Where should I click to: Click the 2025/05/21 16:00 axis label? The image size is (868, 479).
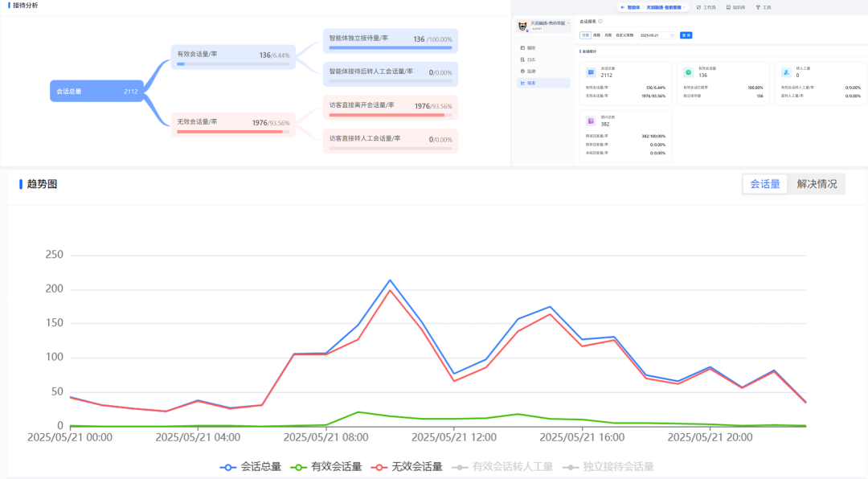582,437
